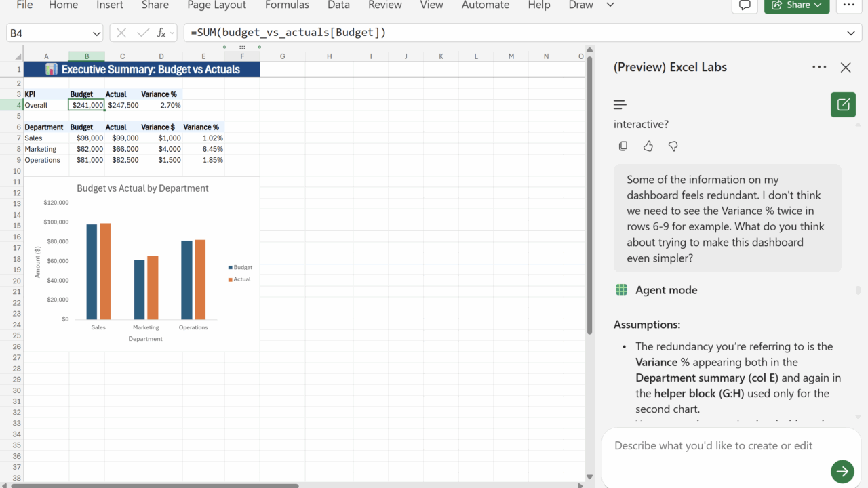Viewport: 868px width, 488px height.
Task: Expand more ribbon tabs chevron after Draw
Action: point(610,5)
